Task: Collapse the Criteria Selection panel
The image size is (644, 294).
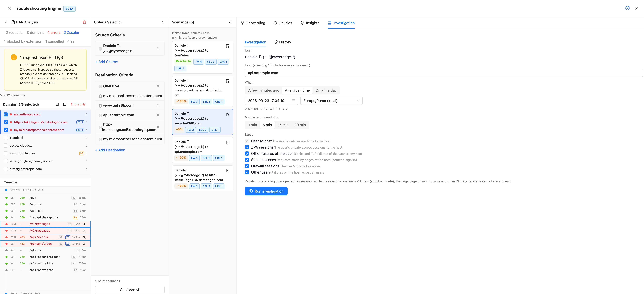Action: (162, 22)
